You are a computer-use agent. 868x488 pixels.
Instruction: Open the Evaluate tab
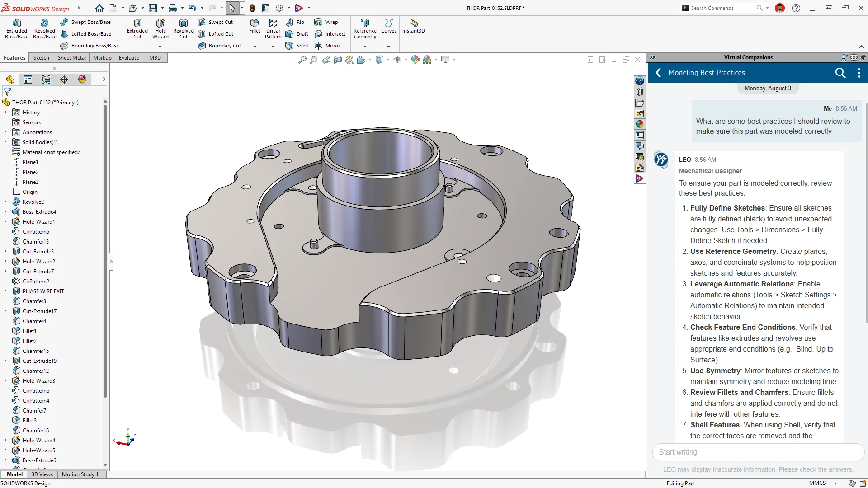tap(129, 58)
